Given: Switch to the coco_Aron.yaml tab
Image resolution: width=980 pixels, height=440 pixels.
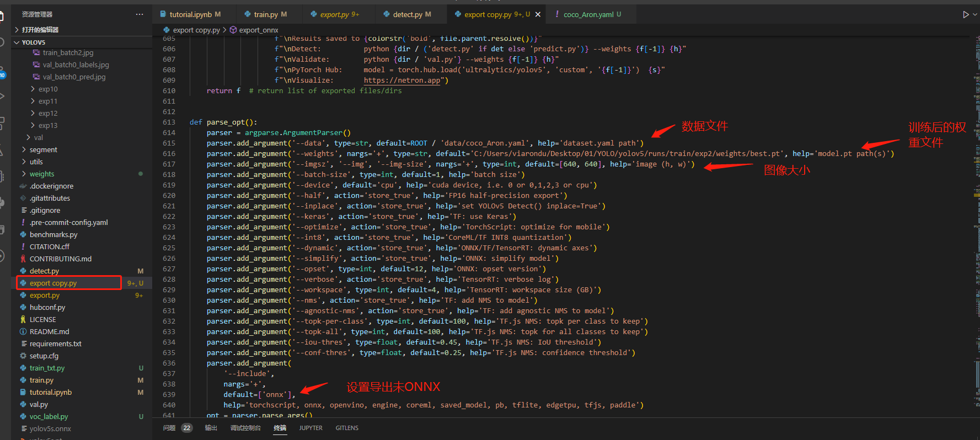Looking at the screenshot, I should (x=592, y=14).
